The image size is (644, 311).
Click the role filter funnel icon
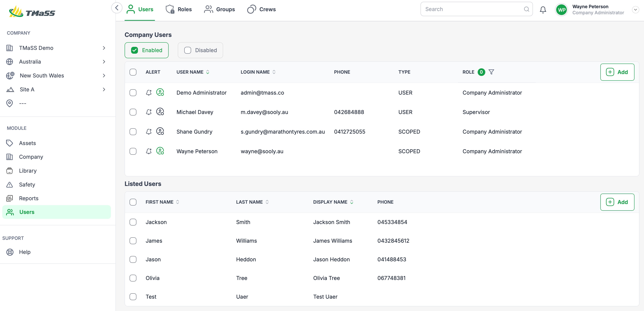point(491,72)
